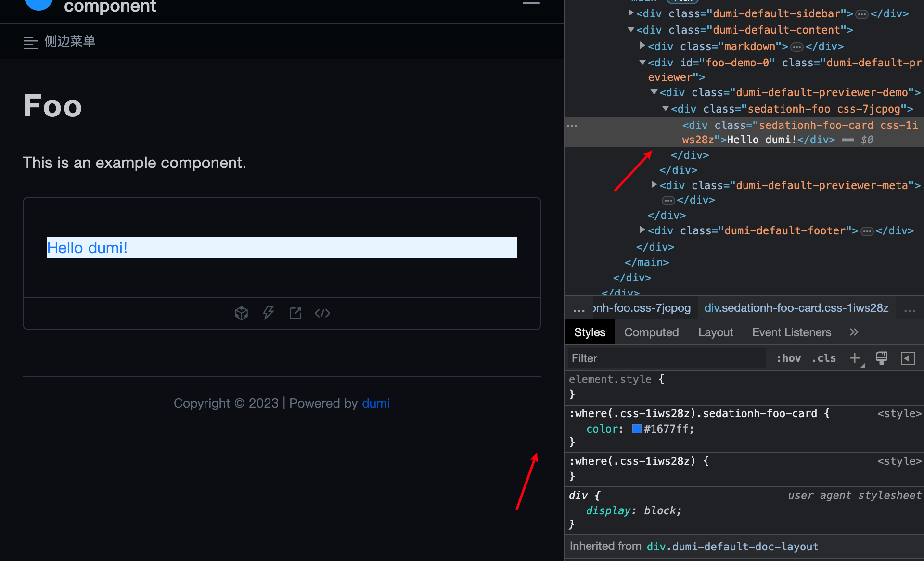The image size is (924, 561).
Task: Open the demo in CodeSandbox
Action: pos(242,313)
